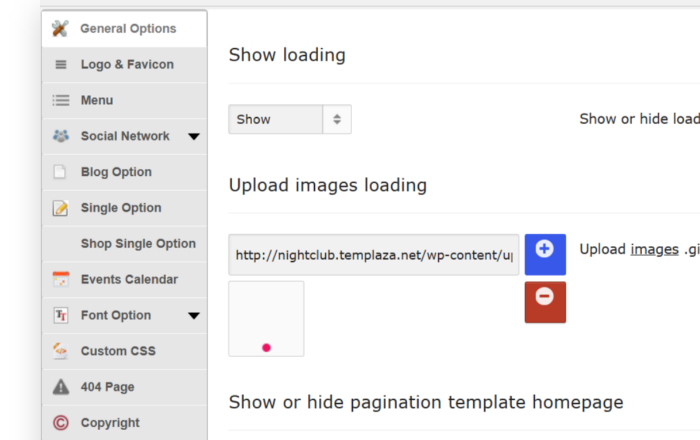Switch to the Blog Option tab
The height and width of the screenshot is (440, 700).
(x=124, y=172)
